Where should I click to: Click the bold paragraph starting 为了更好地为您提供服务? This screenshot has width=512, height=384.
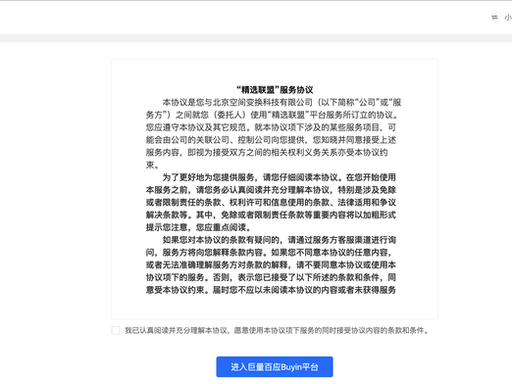(x=271, y=202)
